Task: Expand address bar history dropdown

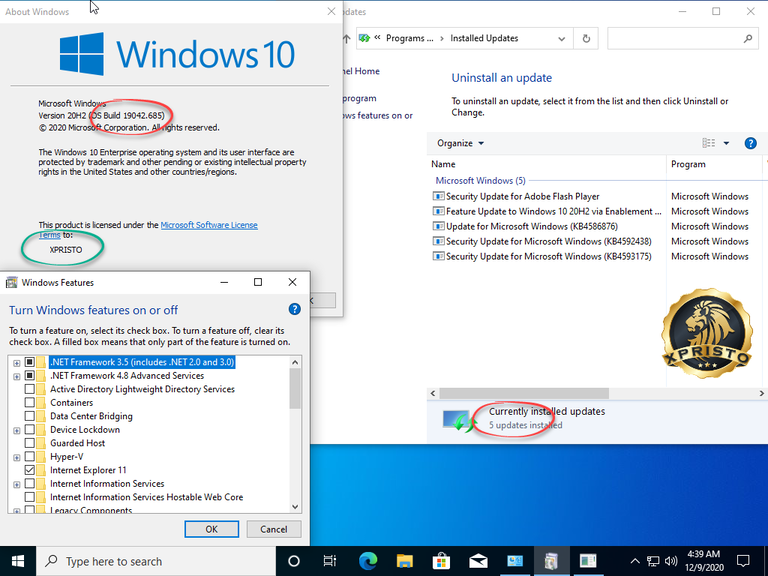Action: coord(561,39)
